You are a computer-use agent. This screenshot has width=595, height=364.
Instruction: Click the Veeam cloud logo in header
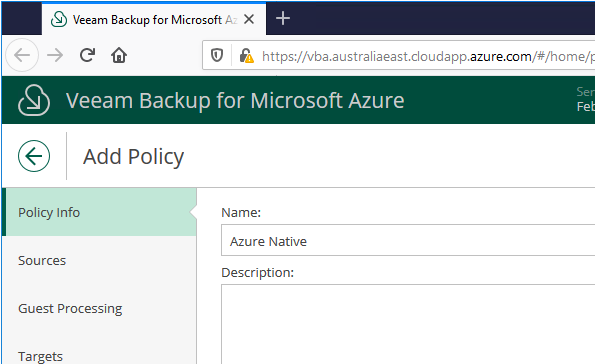34,100
